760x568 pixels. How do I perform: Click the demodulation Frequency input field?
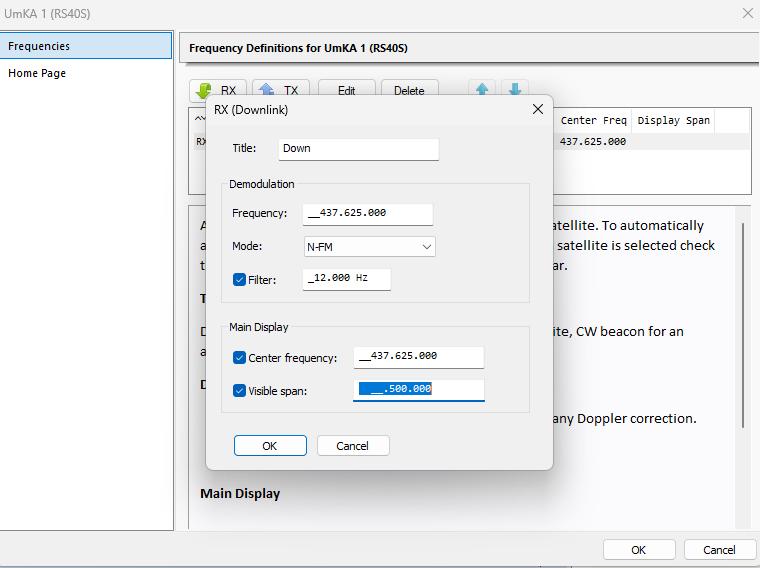pos(367,213)
